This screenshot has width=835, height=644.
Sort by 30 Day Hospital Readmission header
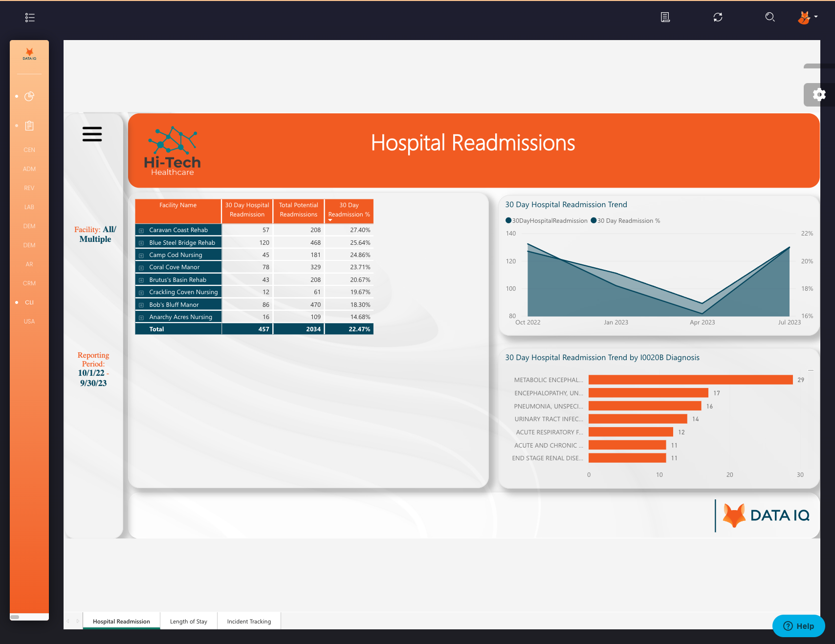click(x=247, y=211)
